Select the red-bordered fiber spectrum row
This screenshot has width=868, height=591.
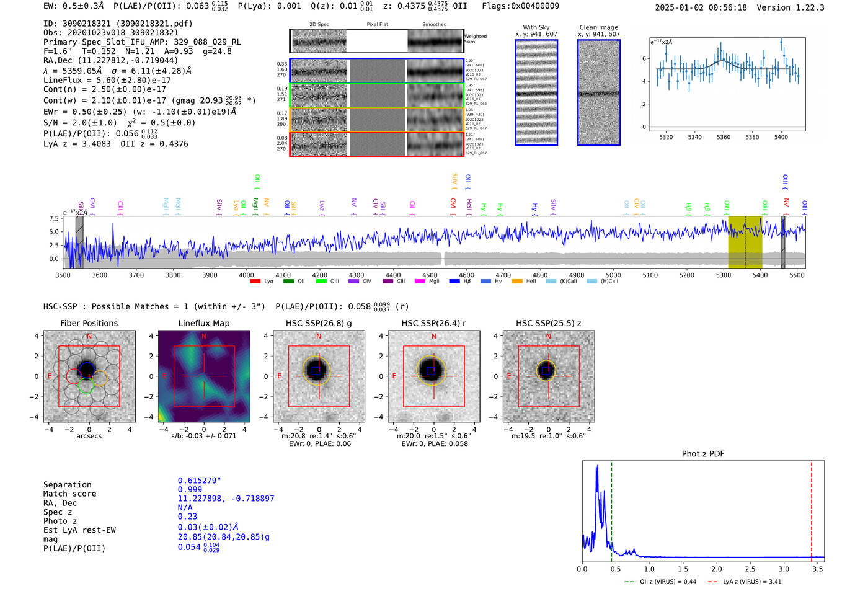tap(376, 144)
